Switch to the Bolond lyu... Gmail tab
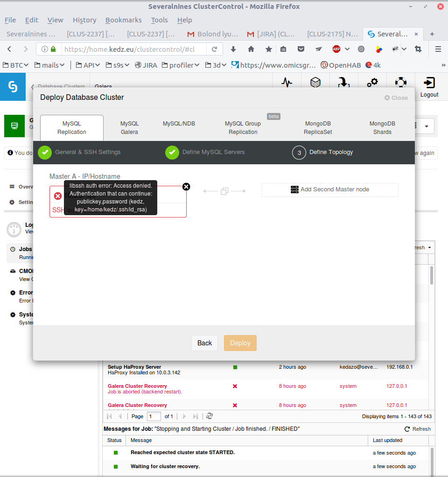 (213, 34)
